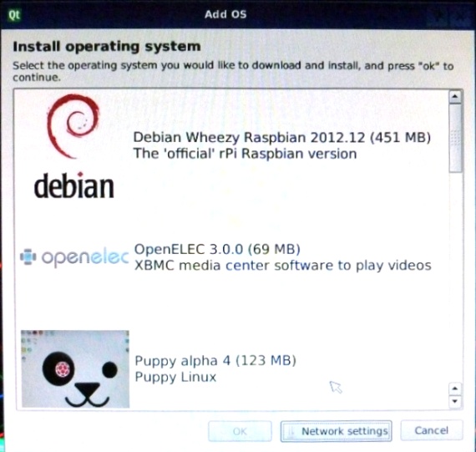Select the Puppy Linux description line
476x452 pixels.
pos(175,377)
